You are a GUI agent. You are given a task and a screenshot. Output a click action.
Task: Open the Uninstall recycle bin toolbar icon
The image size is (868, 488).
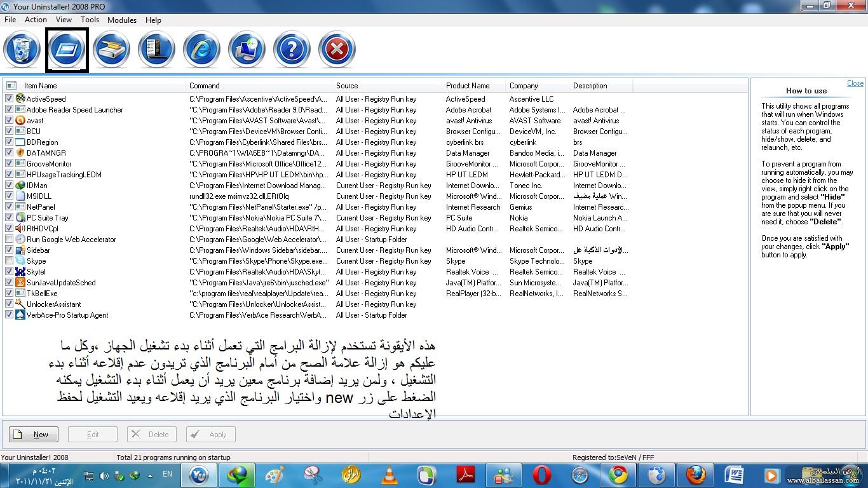22,50
